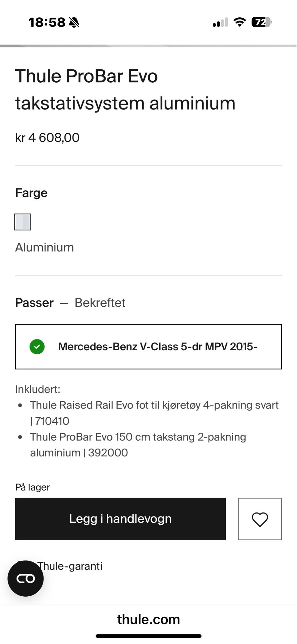This screenshot has height=644, width=297.
Task: Tap the Bekreftet confirmation text
Action: coord(100,303)
